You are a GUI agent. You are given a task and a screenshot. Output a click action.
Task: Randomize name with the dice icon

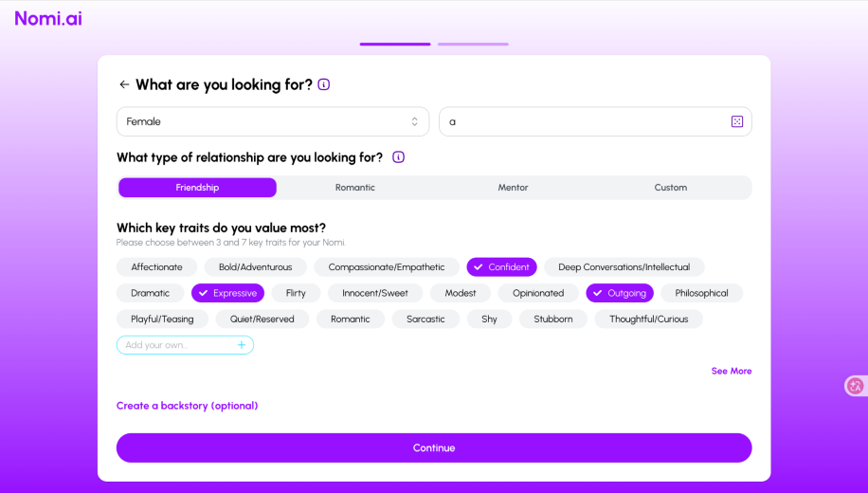tap(737, 121)
